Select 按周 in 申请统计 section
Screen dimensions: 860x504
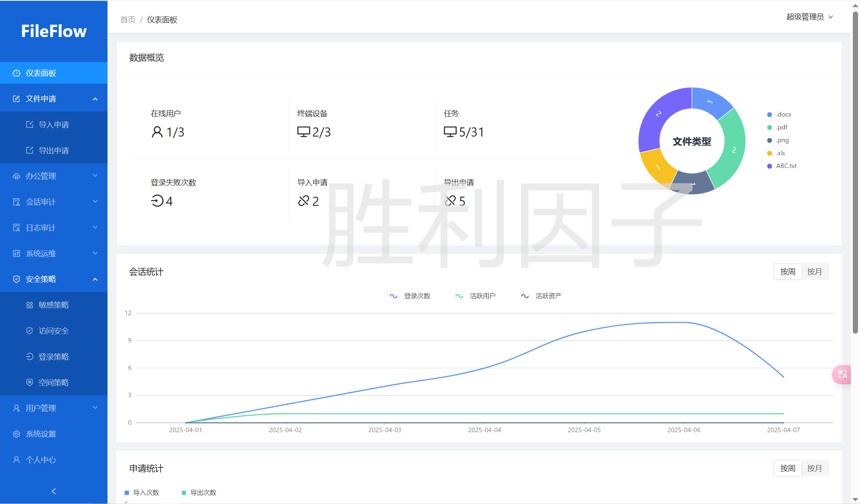788,468
